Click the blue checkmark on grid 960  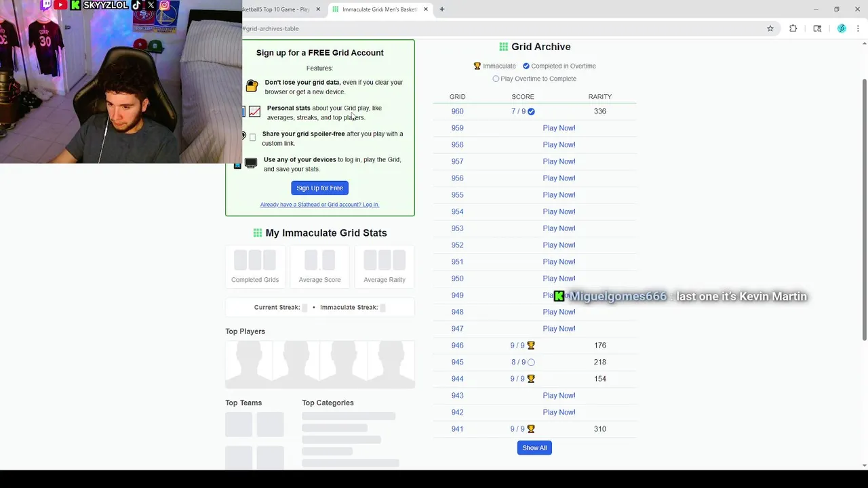(531, 112)
